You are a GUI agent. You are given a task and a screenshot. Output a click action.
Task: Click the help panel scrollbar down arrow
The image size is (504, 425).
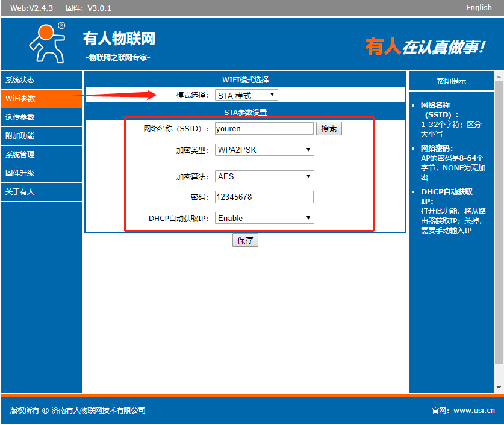click(x=499, y=388)
